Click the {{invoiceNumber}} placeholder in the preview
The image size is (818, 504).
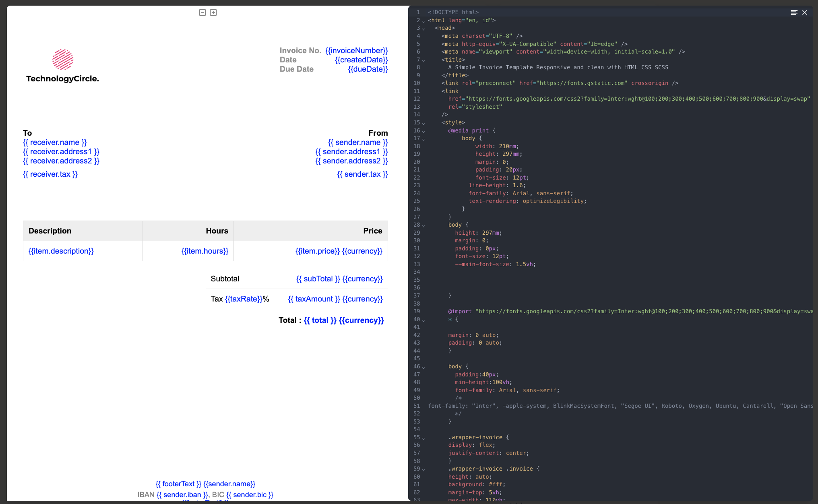(356, 51)
